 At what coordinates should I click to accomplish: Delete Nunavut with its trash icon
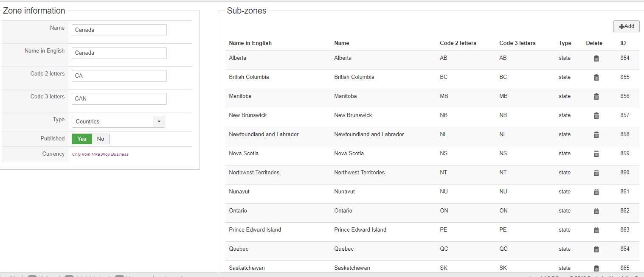coord(596,192)
